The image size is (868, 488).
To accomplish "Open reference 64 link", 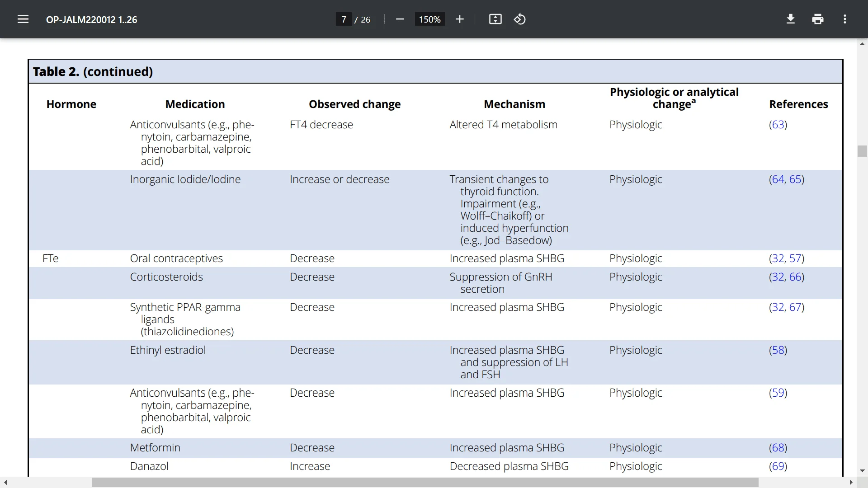I will (778, 179).
